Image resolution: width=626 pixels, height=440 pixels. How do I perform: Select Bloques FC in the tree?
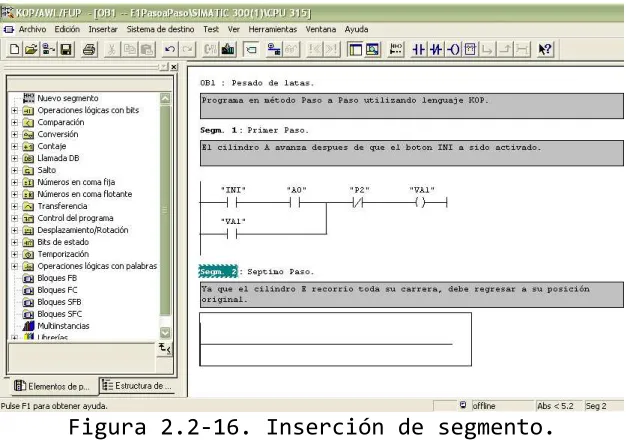click(57, 290)
